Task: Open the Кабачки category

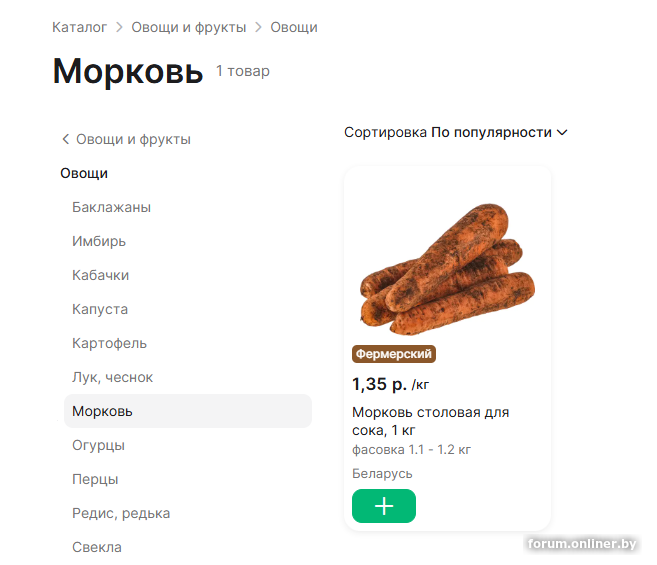Action: (x=100, y=275)
